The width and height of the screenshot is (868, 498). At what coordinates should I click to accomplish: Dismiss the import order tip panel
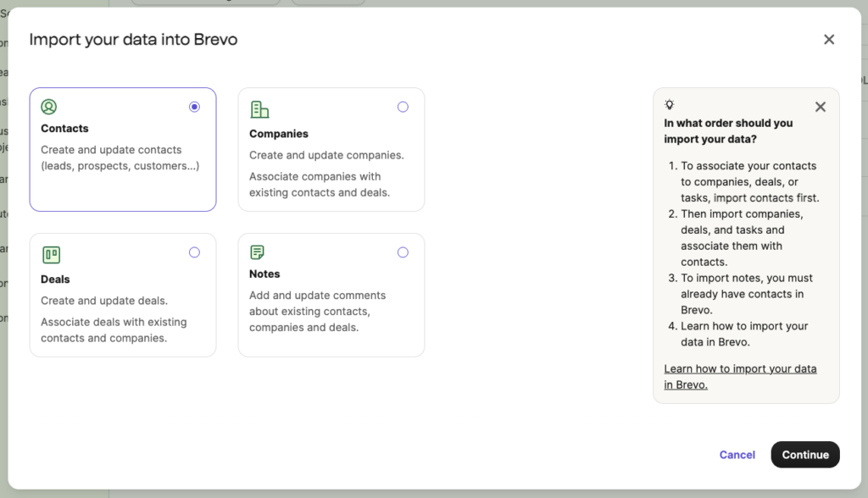click(820, 107)
